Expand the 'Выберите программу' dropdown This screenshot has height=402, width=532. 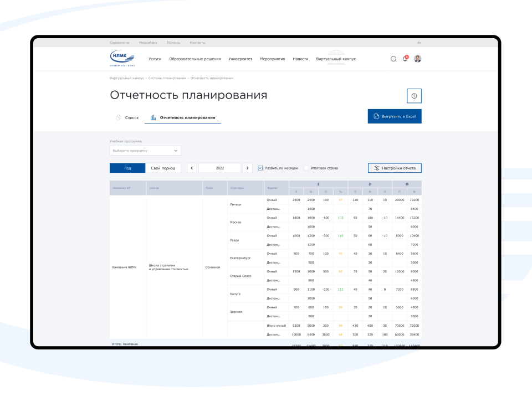coord(145,151)
